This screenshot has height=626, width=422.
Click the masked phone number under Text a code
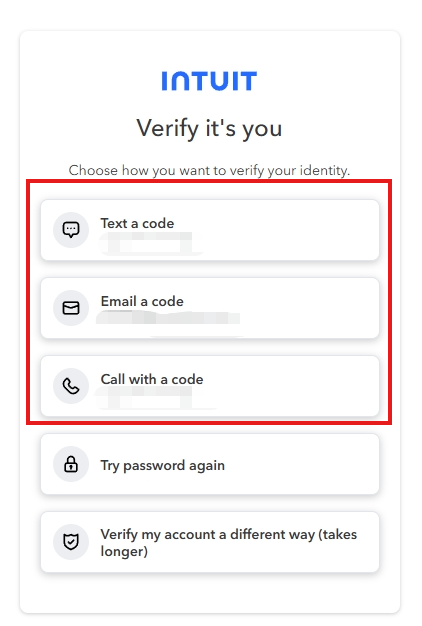pos(150,243)
